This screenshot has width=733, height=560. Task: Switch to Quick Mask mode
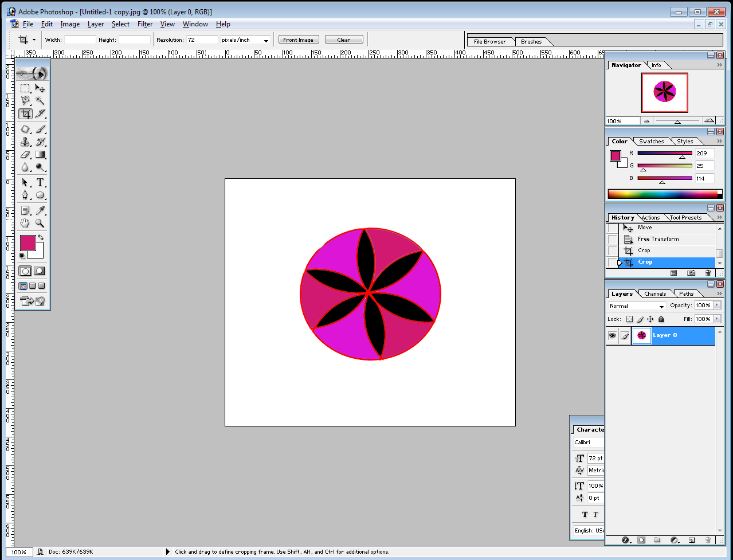[39, 271]
